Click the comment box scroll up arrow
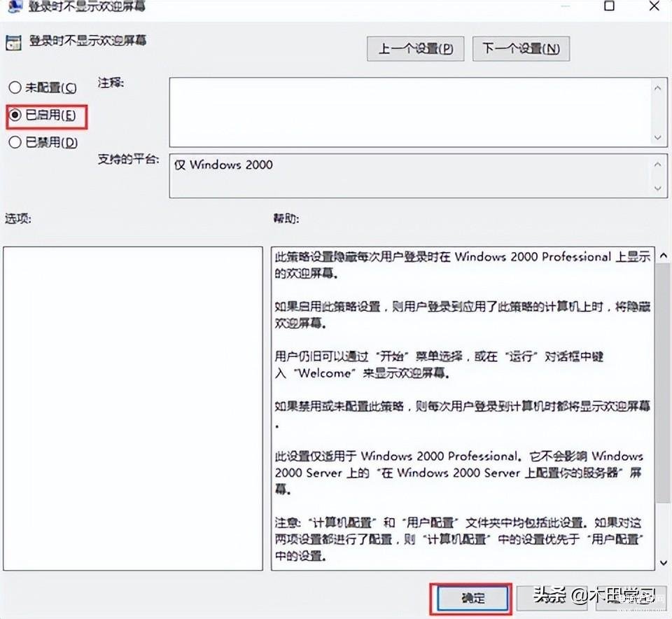Screen dimensions: 672x619 657,88
